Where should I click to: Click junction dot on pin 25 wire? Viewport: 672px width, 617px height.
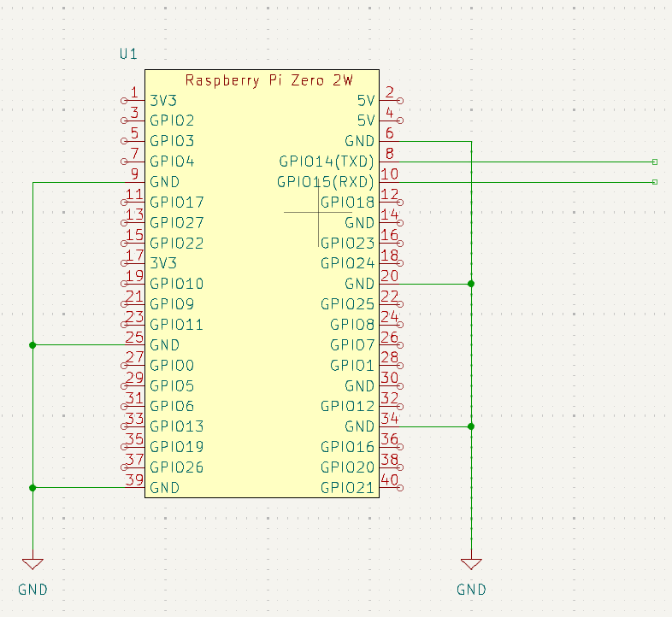(x=32, y=345)
